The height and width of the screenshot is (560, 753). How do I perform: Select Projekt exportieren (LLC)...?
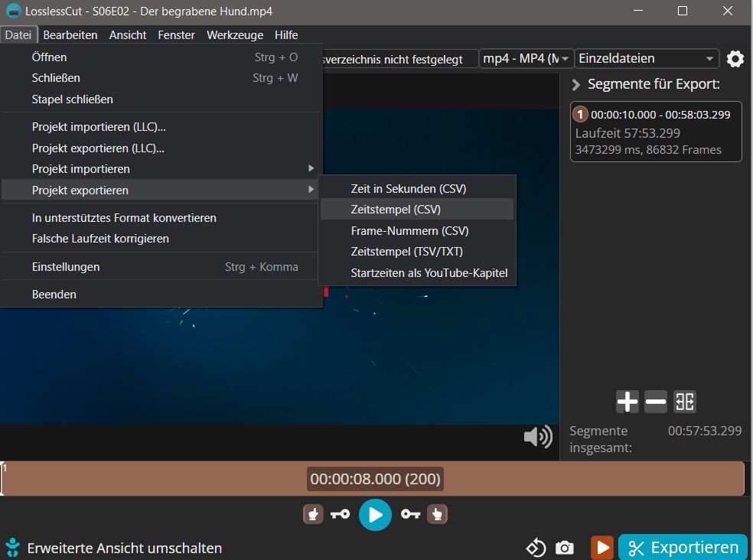pyautogui.click(x=161, y=148)
